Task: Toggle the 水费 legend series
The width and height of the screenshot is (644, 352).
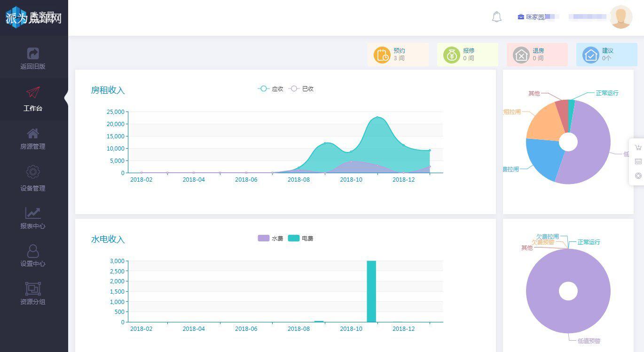Action: tap(270, 238)
